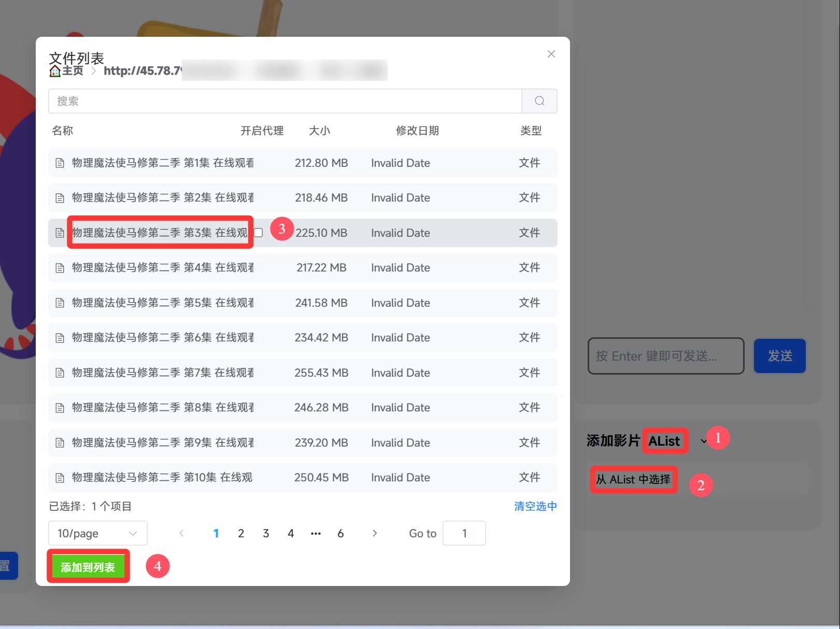Click the Go to page number field

coord(464,533)
